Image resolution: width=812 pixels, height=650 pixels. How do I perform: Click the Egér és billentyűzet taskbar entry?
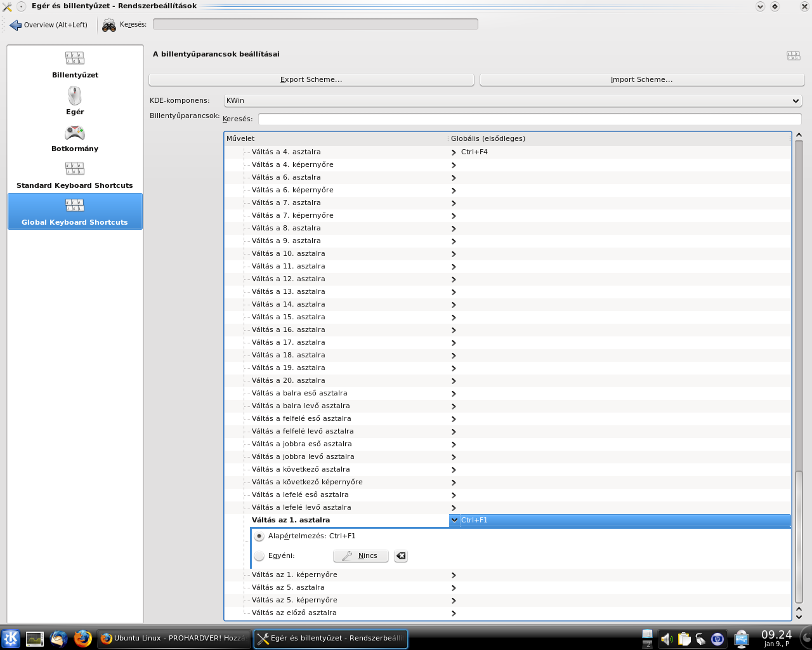pos(331,639)
